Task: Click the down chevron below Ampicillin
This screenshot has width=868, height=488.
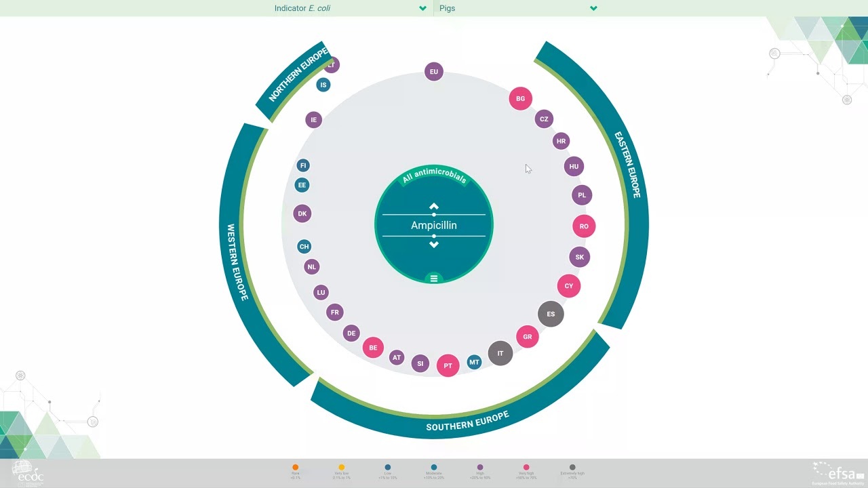Action: (434, 245)
